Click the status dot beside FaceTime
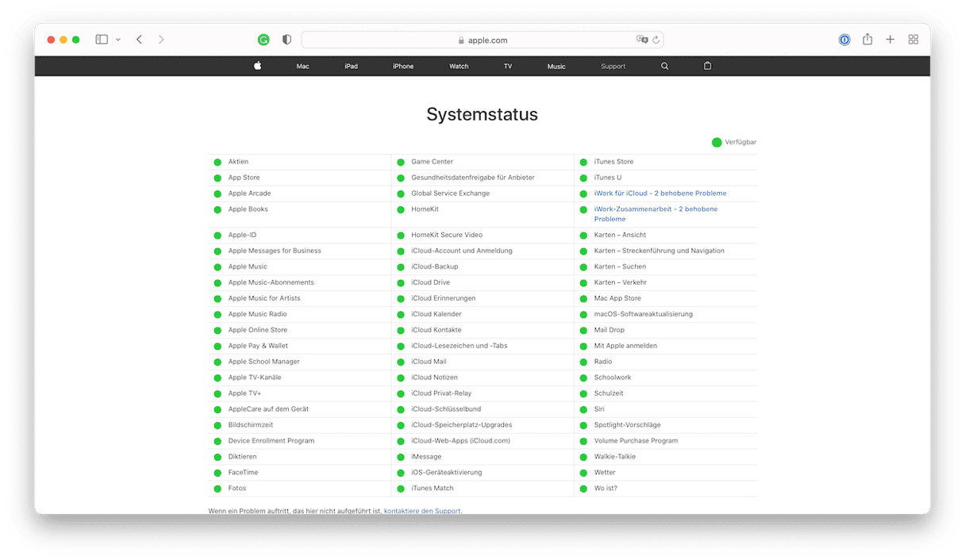 [x=217, y=473]
